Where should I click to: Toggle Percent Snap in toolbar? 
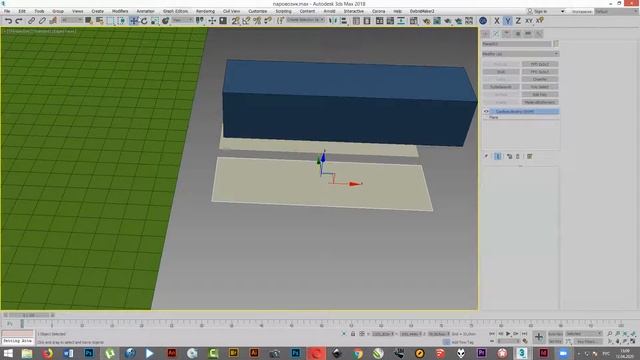pyautogui.click(x=257, y=20)
